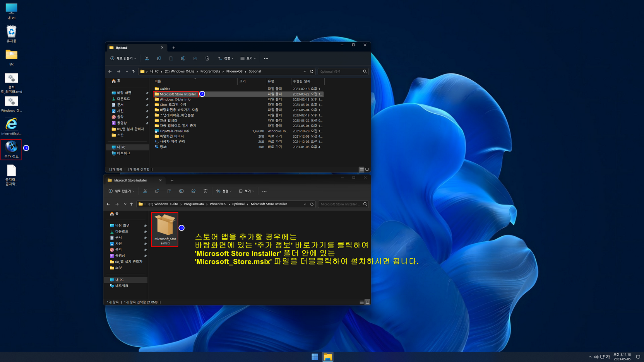
Task: Add a new tab in Optional window
Action: coord(174,48)
